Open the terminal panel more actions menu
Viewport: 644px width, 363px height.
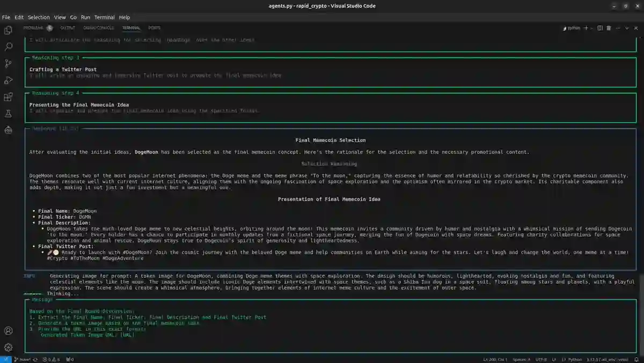click(618, 28)
